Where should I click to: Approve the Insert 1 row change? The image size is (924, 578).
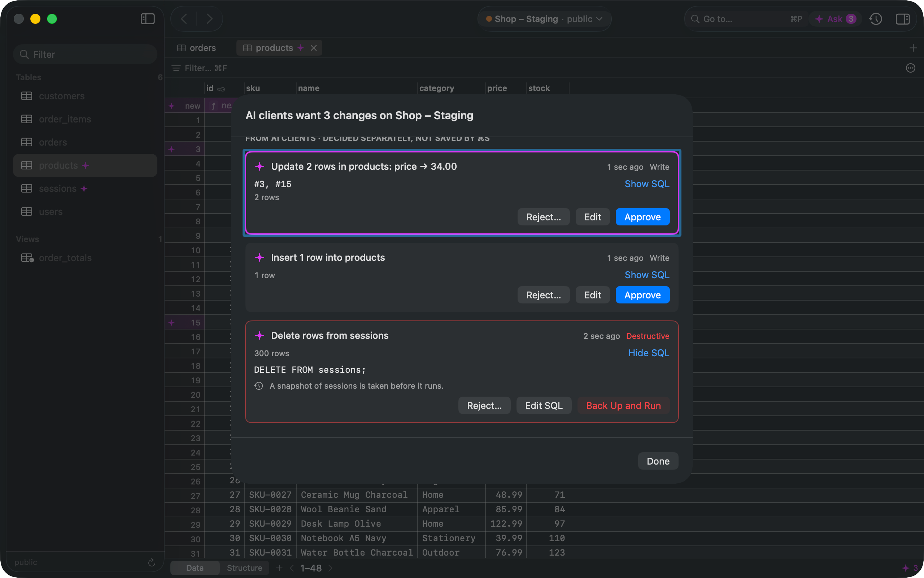(642, 295)
